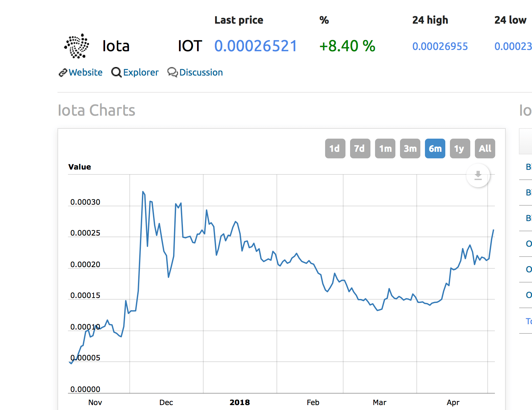Select the Explorer link
Screen dimensions: 532x410
141,73
